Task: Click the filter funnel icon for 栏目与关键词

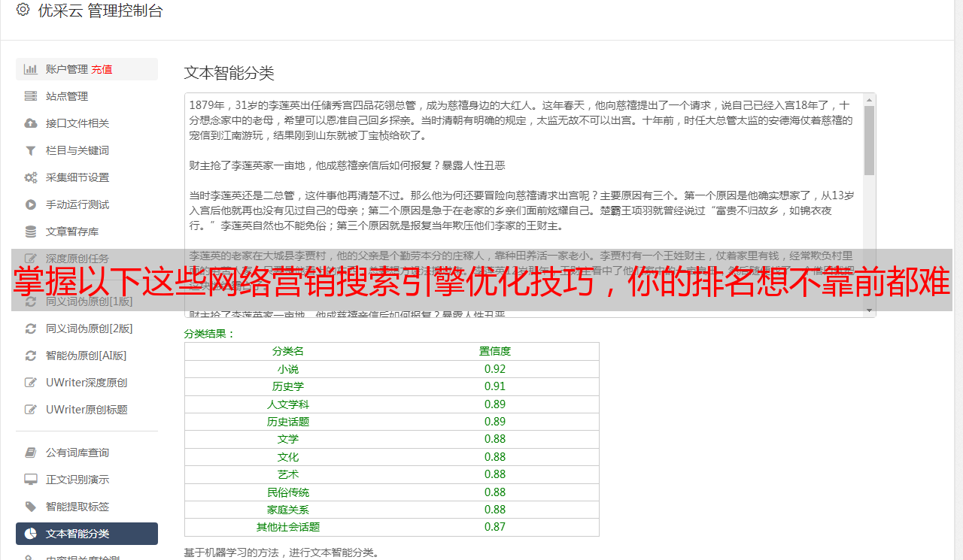Action: click(x=31, y=150)
